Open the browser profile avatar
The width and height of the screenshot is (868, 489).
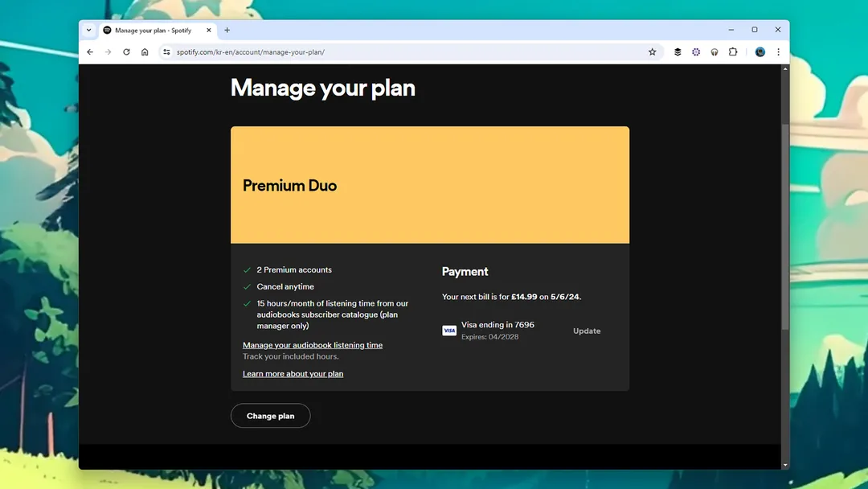pos(759,52)
